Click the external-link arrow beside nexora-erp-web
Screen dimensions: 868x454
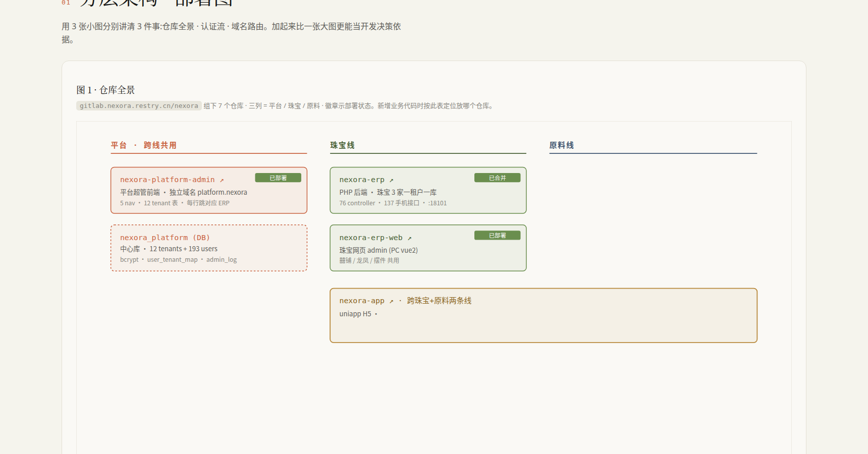[x=409, y=238]
